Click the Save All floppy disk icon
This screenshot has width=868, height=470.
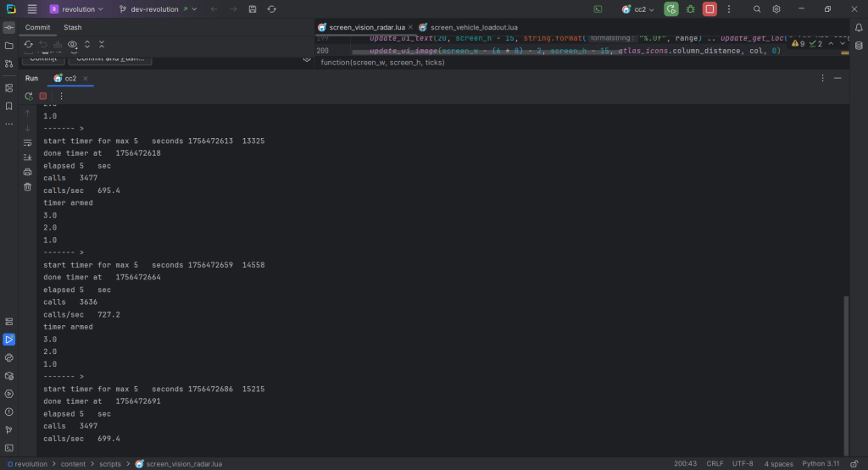(x=253, y=9)
